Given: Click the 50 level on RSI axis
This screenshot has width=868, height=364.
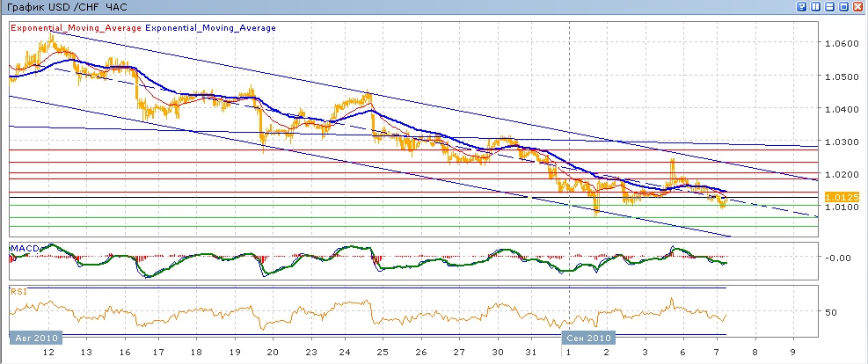Looking at the screenshot, I should point(830,312).
